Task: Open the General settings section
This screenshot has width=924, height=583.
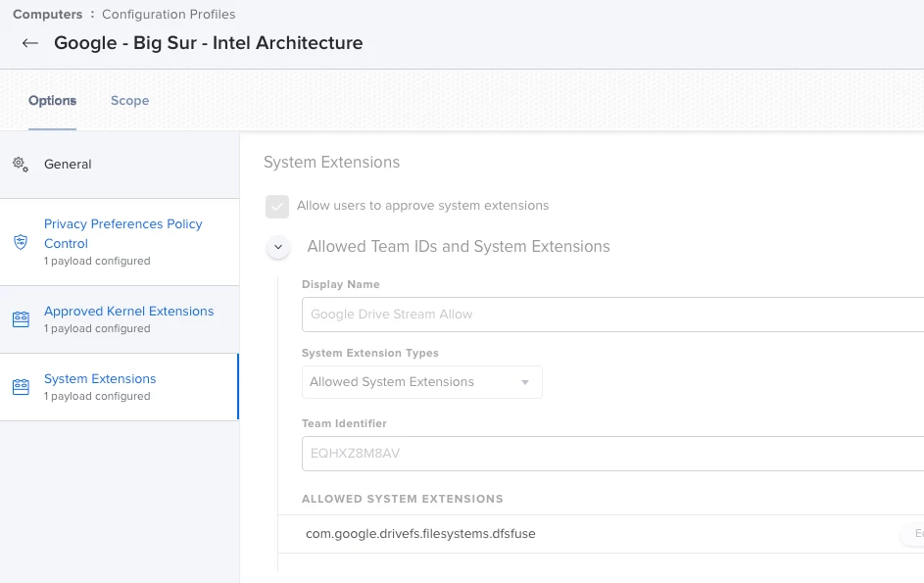Action: point(68,165)
